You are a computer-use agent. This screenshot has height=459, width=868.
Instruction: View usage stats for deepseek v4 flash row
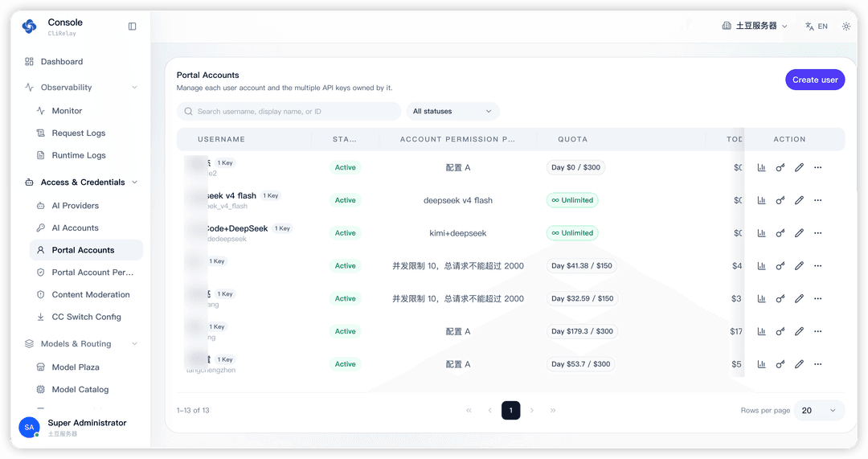coord(761,200)
